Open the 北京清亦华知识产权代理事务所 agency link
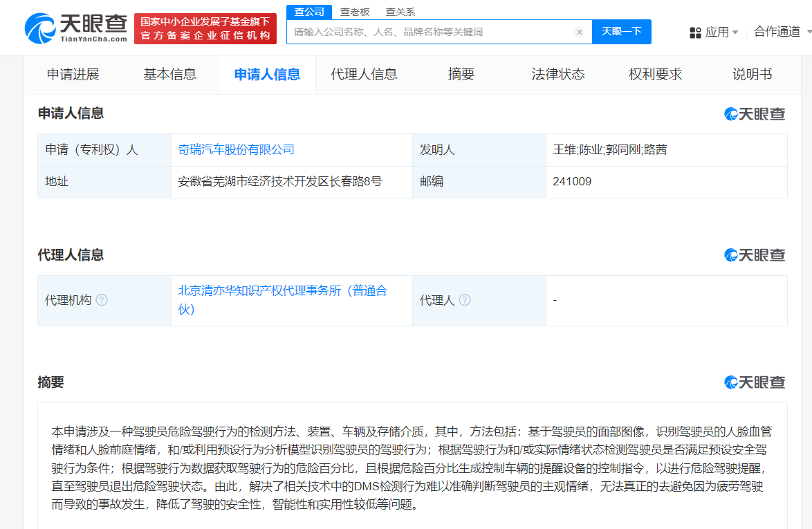 283,300
